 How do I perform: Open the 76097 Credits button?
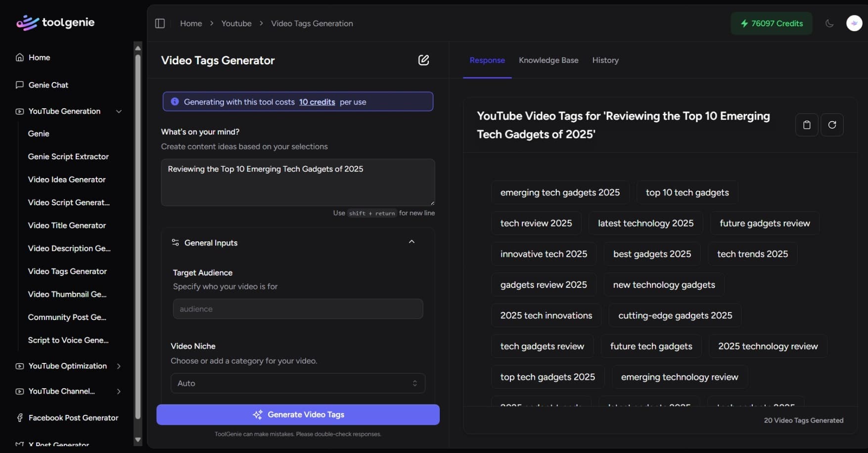click(772, 23)
